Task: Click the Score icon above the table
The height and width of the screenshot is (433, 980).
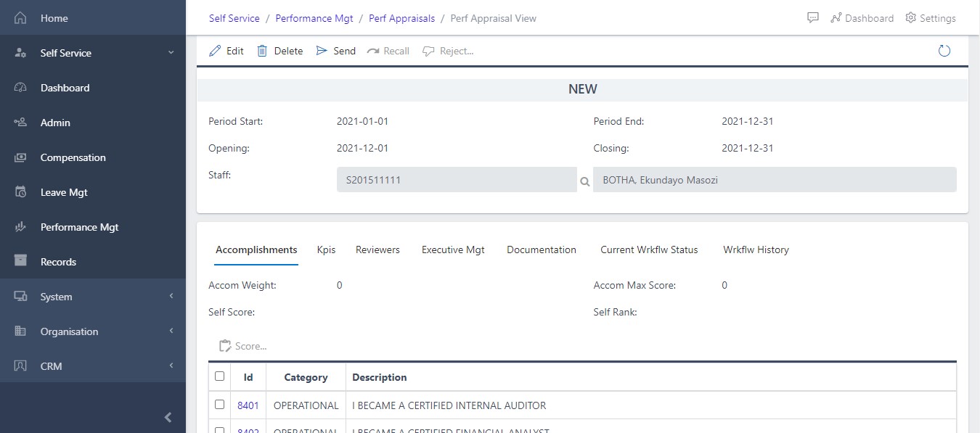Action: point(225,346)
